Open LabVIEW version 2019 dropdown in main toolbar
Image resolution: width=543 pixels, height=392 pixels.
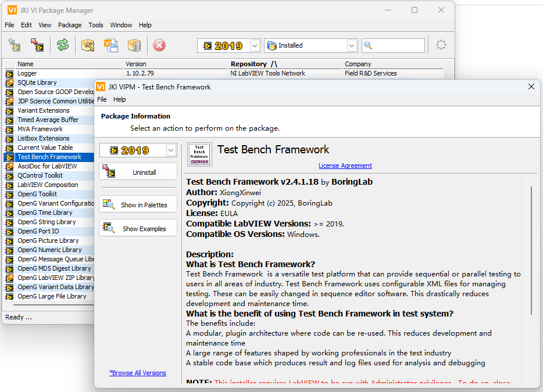pyautogui.click(x=255, y=45)
